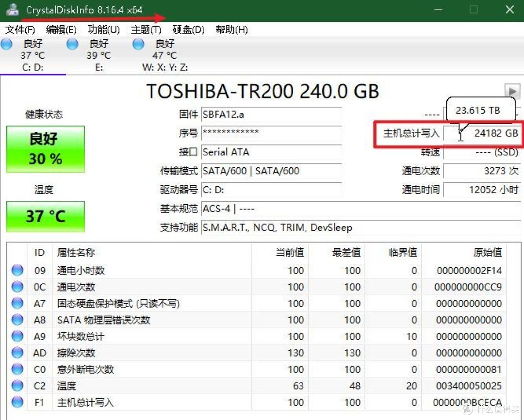
Task: Click the status orb for attribute 09
Action: tap(17, 270)
